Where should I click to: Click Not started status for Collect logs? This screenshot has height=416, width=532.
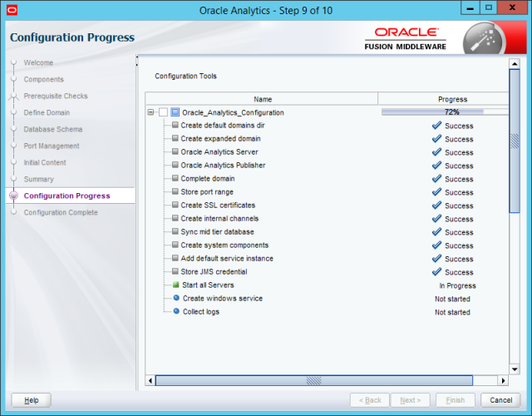(x=452, y=312)
